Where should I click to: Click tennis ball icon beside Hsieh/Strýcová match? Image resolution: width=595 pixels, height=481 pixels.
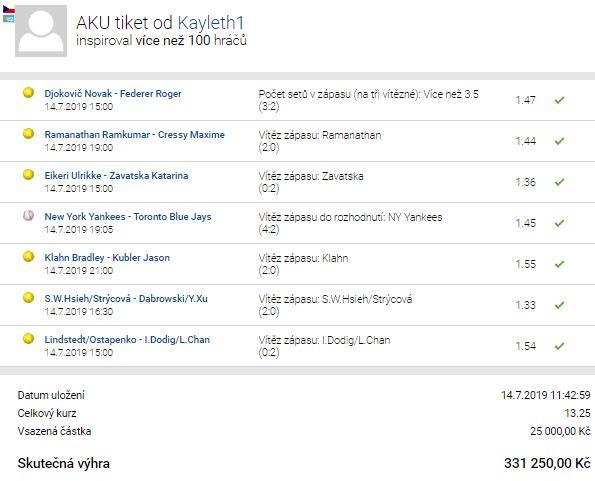pyautogui.click(x=28, y=297)
